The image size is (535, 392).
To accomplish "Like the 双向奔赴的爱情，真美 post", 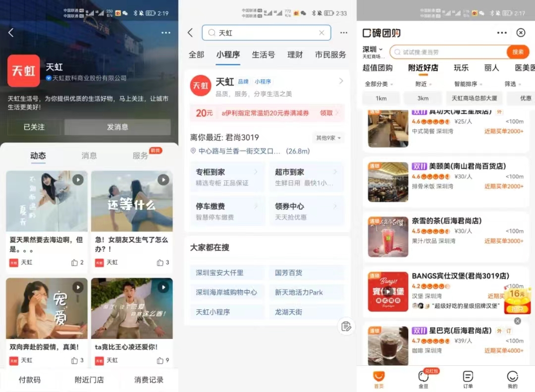I will pyautogui.click(x=74, y=361).
